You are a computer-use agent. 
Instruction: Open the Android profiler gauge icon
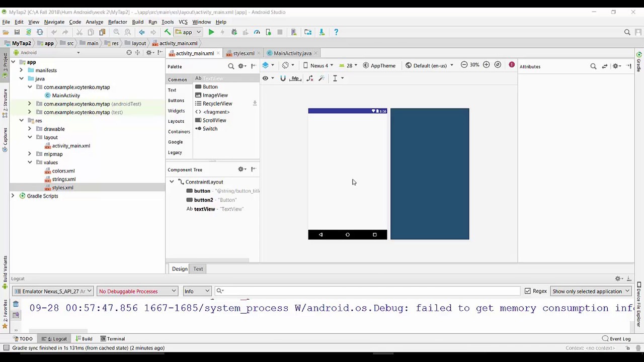pos(257,32)
